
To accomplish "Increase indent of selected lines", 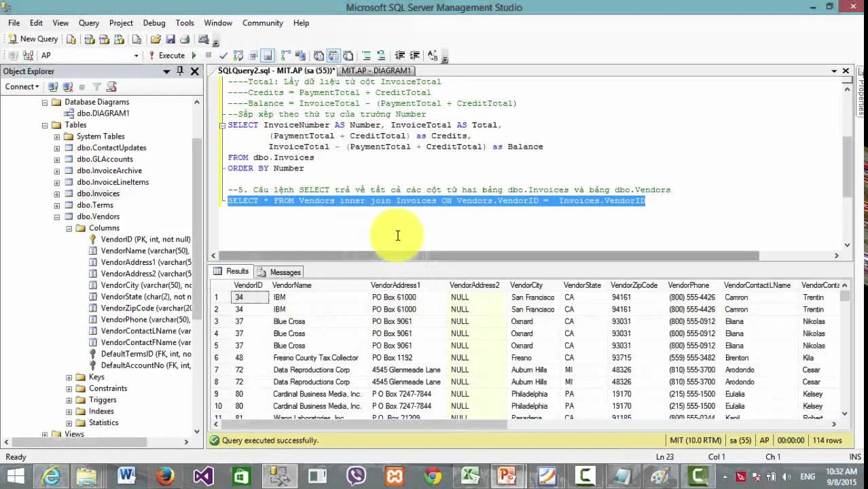I will pyautogui.click(x=414, y=56).
